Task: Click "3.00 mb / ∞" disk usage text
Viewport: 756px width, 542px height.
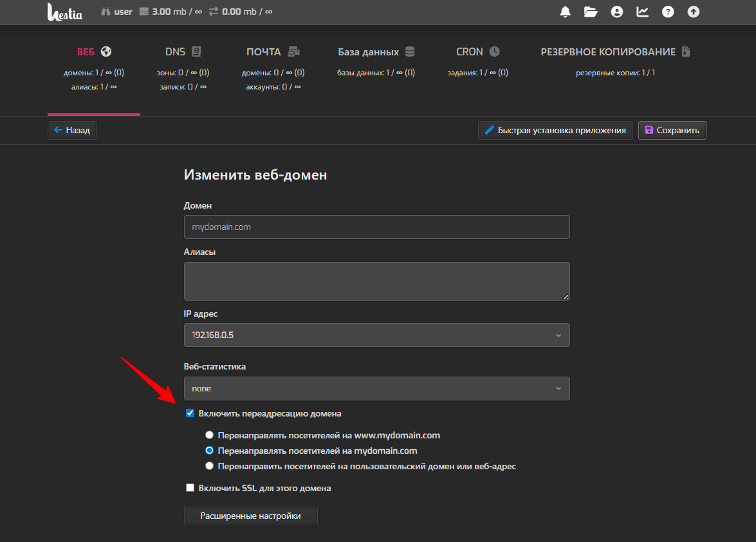Action: click(x=178, y=12)
